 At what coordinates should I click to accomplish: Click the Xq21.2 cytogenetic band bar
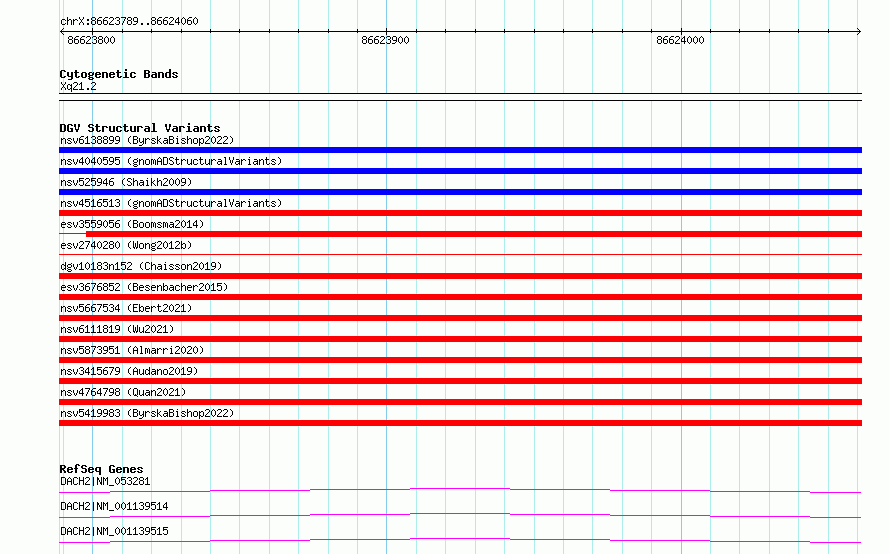460,97
